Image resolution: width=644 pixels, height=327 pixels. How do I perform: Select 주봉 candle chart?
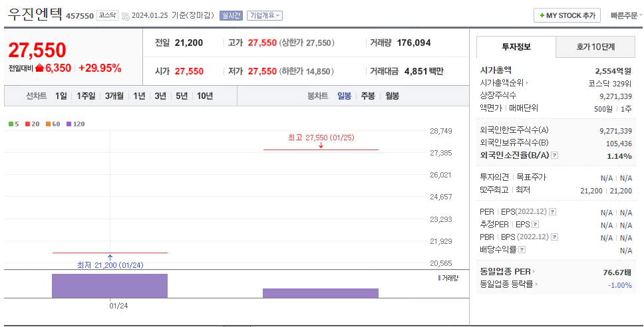(x=368, y=96)
